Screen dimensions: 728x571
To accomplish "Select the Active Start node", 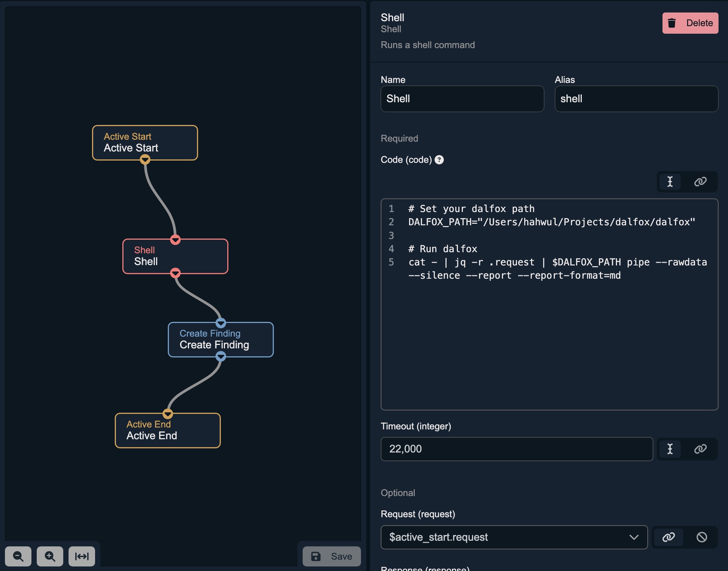I will click(145, 143).
